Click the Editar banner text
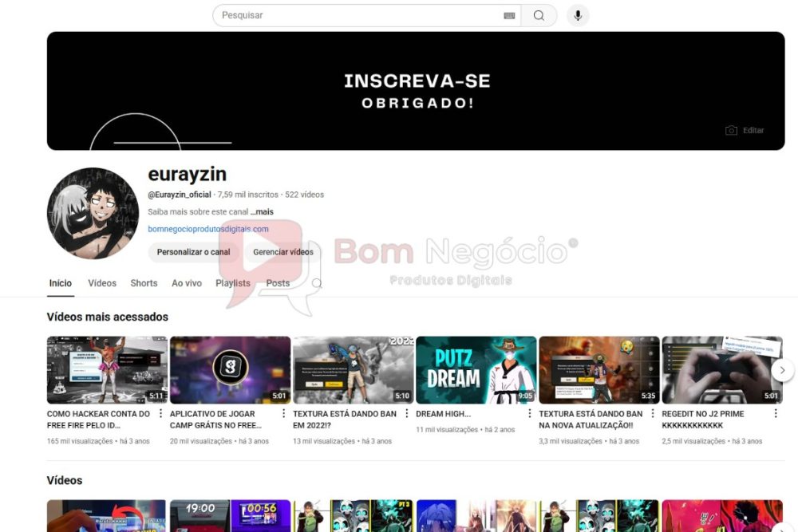 coord(753,130)
